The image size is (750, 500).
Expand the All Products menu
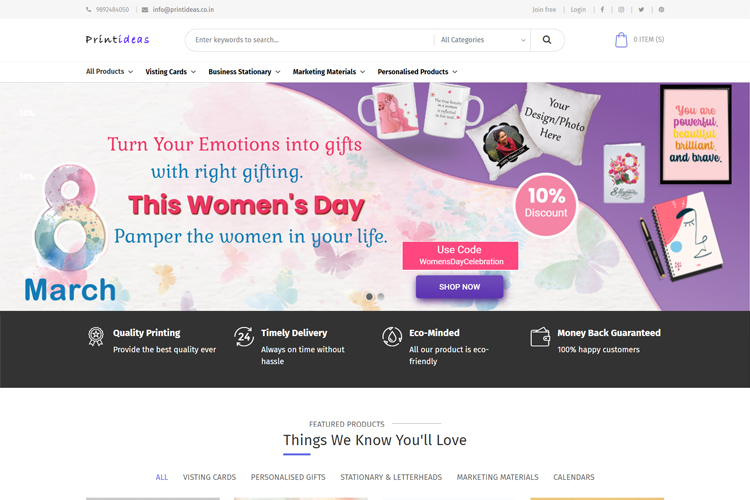point(109,72)
